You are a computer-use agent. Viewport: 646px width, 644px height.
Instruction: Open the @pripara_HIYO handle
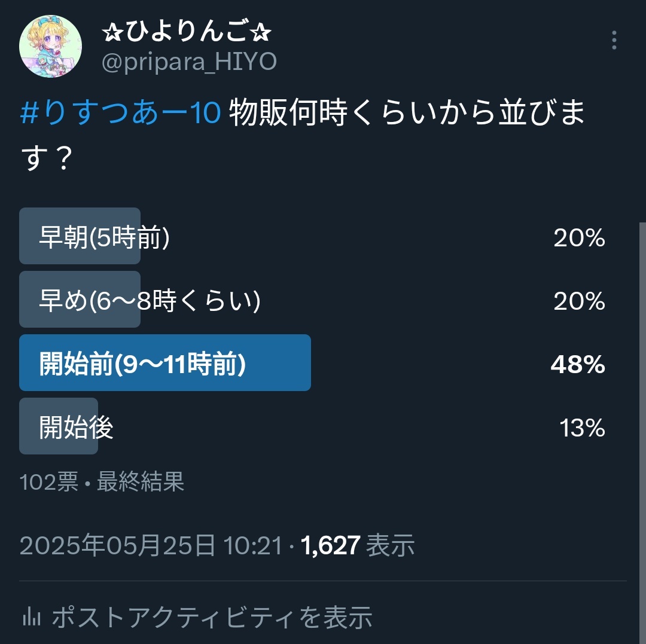coord(189,62)
